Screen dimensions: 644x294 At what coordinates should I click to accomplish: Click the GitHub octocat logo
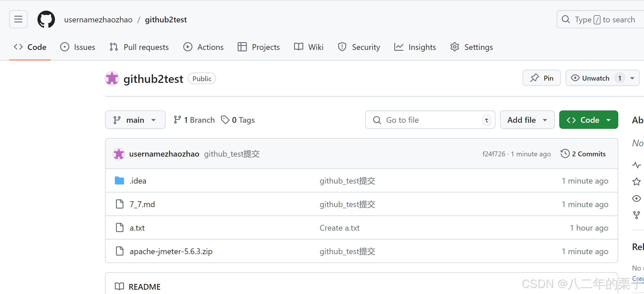[x=46, y=20]
